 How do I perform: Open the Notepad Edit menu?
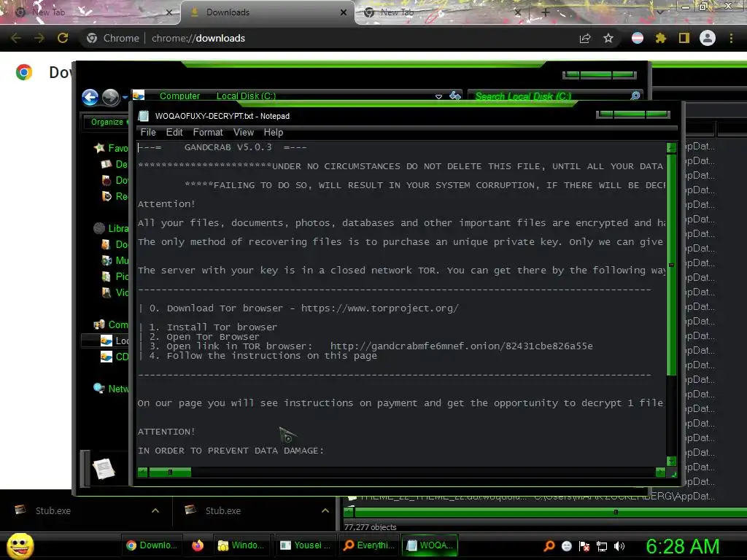coord(174,133)
